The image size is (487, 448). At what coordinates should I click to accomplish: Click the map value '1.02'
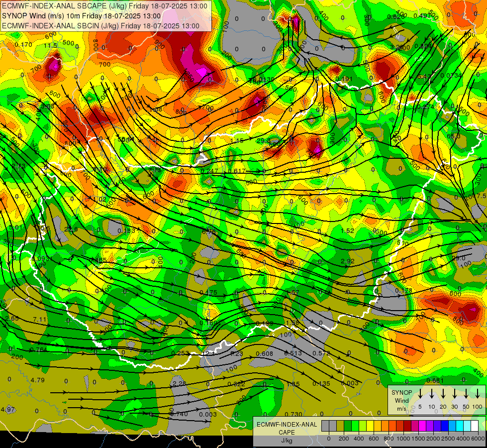(x=99, y=199)
